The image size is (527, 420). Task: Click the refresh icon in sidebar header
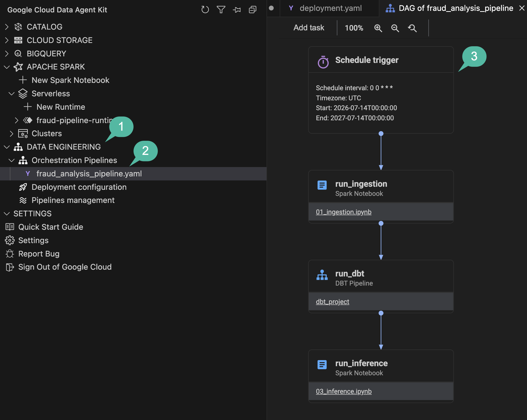click(205, 10)
